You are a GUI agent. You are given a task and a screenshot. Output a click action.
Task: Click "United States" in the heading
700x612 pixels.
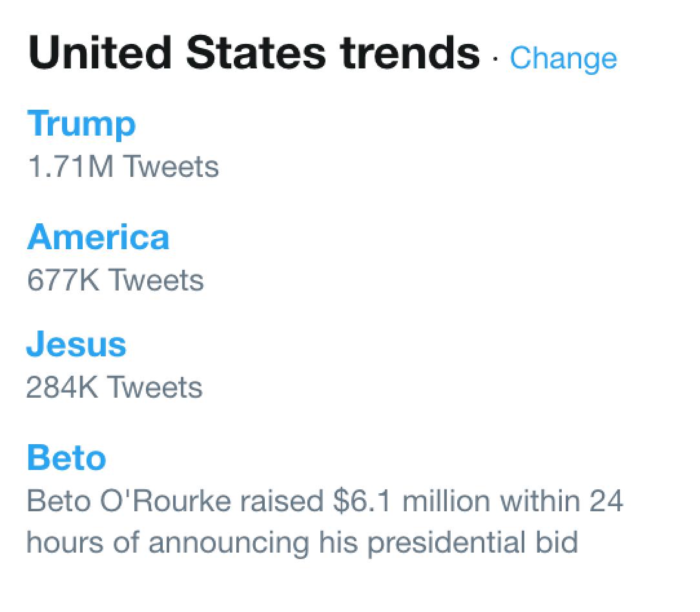coord(177,53)
